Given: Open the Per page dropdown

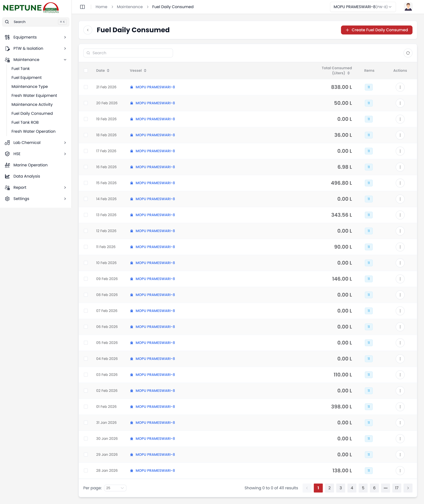Looking at the screenshot, I should (115, 488).
